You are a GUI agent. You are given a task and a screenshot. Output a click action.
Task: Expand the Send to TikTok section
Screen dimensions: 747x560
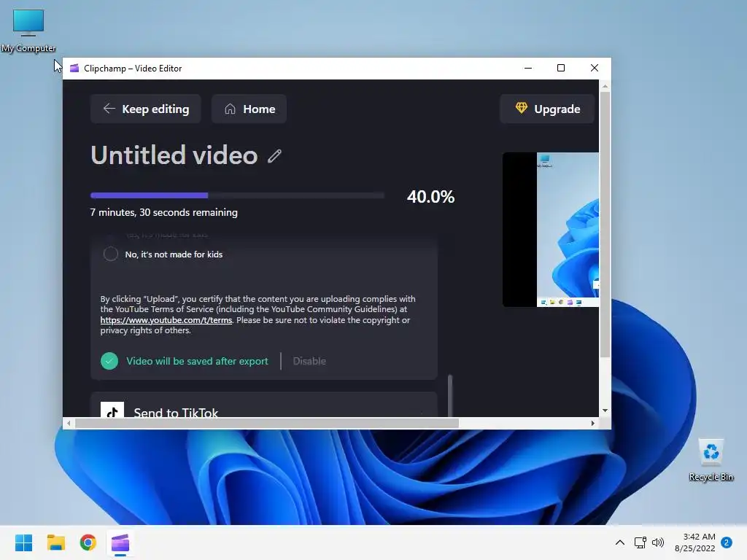click(x=263, y=406)
